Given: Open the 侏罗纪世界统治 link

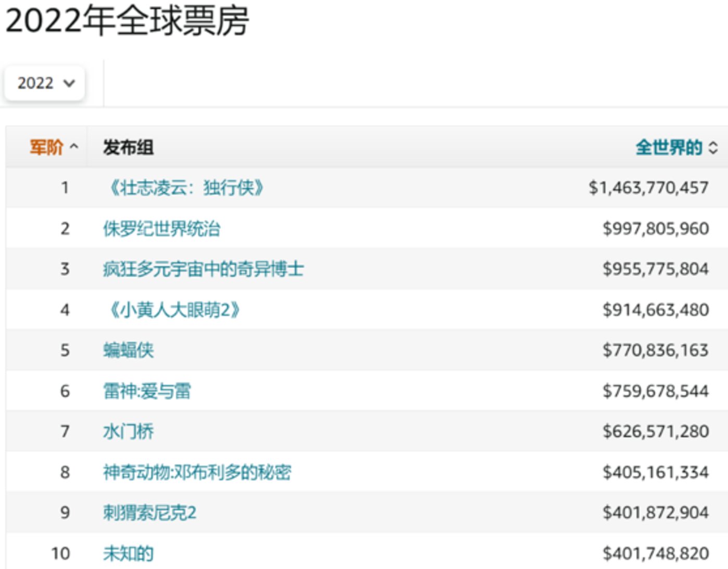Looking at the screenshot, I should (x=162, y=228).
